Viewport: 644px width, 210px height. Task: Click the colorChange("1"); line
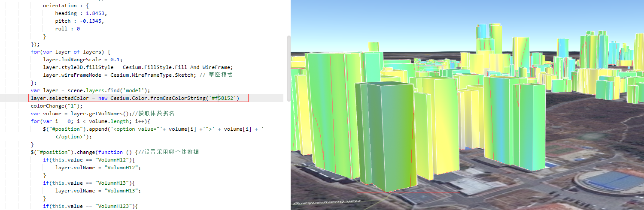click(x=56, y=106)
